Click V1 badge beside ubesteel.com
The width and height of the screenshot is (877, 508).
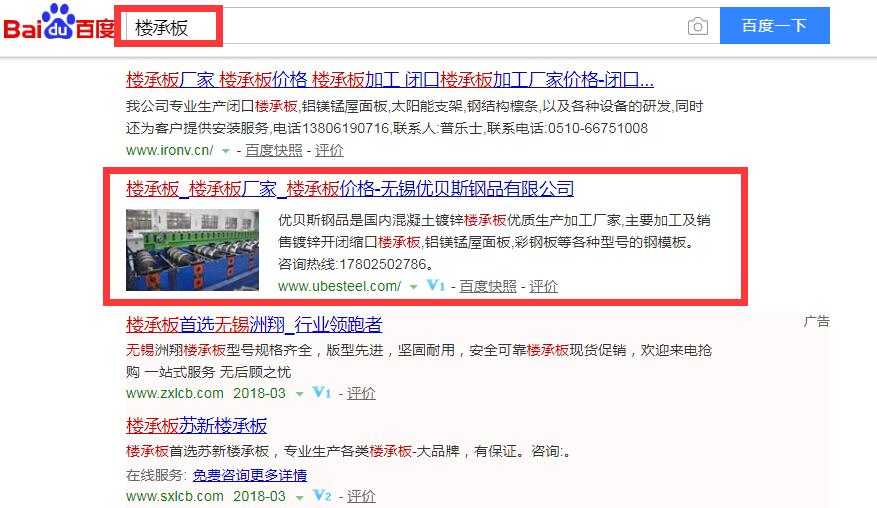point(436,286)
